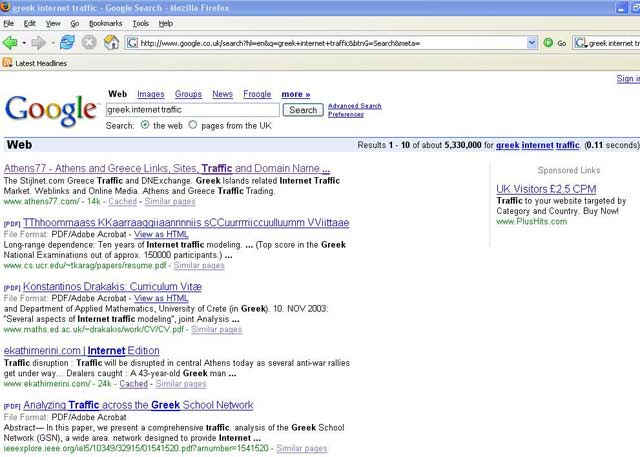View as HTML for Drakakis CV result
This screenshot has height=457, width=640.
(x=161, y=298)
